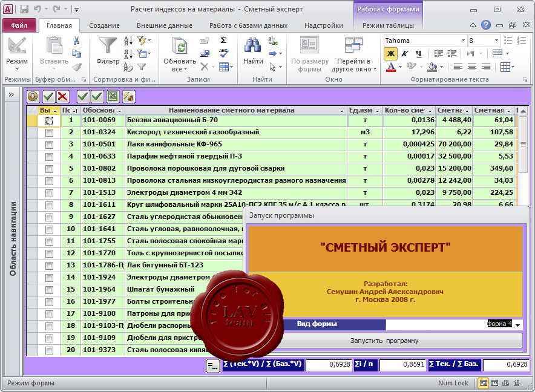Screen dimensions: 535x392
Task: Click the Σ (Тек.*V) / Σ (Баз.*V) value field
Action: [x=328, y=365]
